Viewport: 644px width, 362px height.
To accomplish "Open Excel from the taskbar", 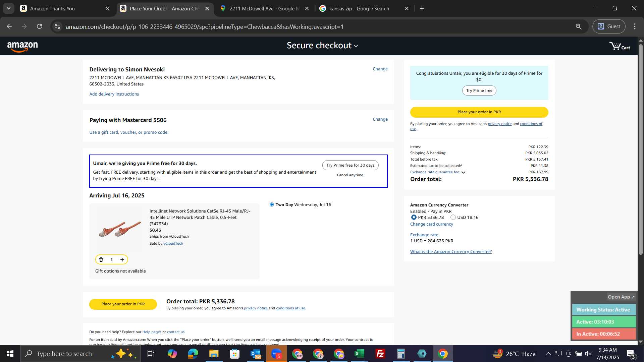I will coord(359,354).
